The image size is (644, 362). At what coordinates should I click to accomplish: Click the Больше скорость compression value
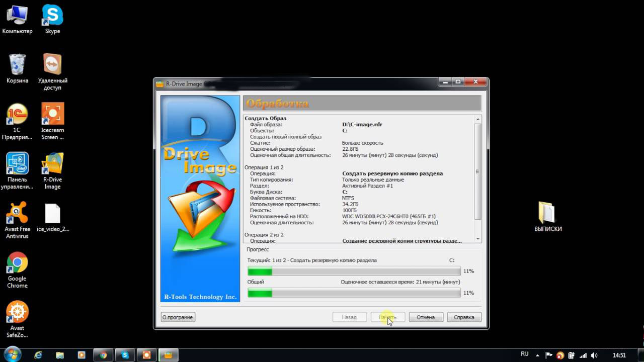coord(362,143)
